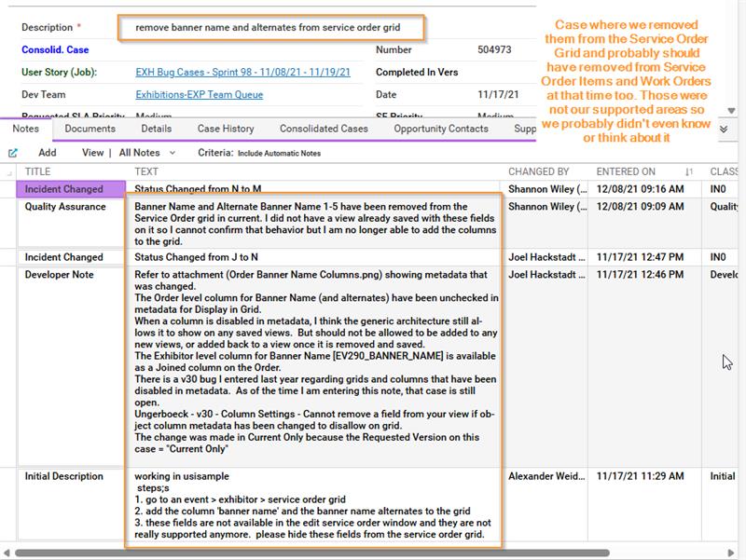Click the scroll down arrow above tabs
The height and width of the screenshot is (560, 746).
pyautogui.click(x=731, y=111)
